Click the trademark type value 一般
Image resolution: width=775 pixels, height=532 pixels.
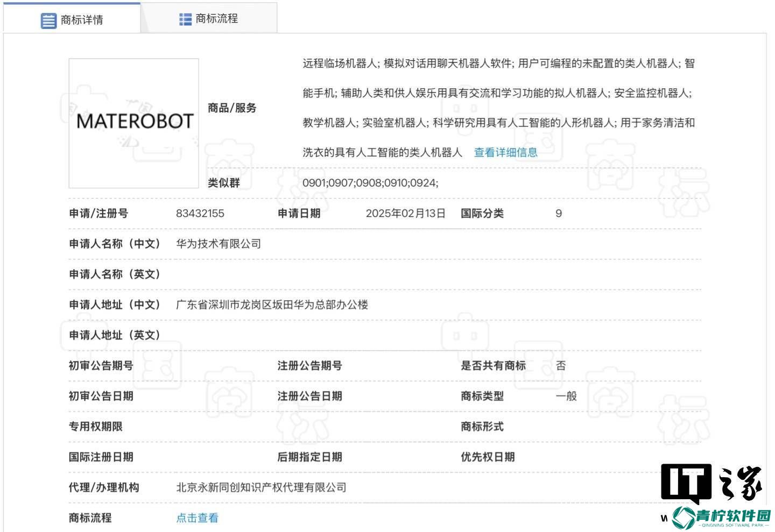(566, 396)
